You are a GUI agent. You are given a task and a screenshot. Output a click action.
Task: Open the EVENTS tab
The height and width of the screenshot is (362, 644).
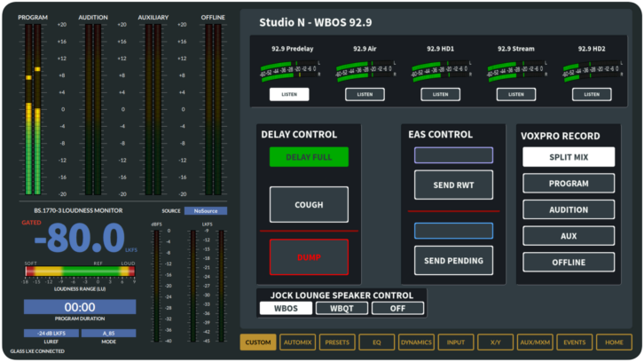[574, 342]
